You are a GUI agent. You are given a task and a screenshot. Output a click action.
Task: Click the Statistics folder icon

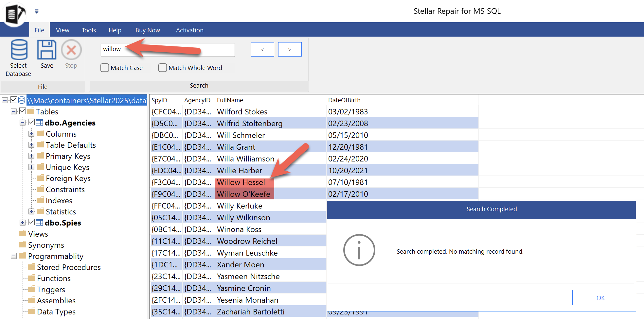pyautogui.click(x=41, y=211)
